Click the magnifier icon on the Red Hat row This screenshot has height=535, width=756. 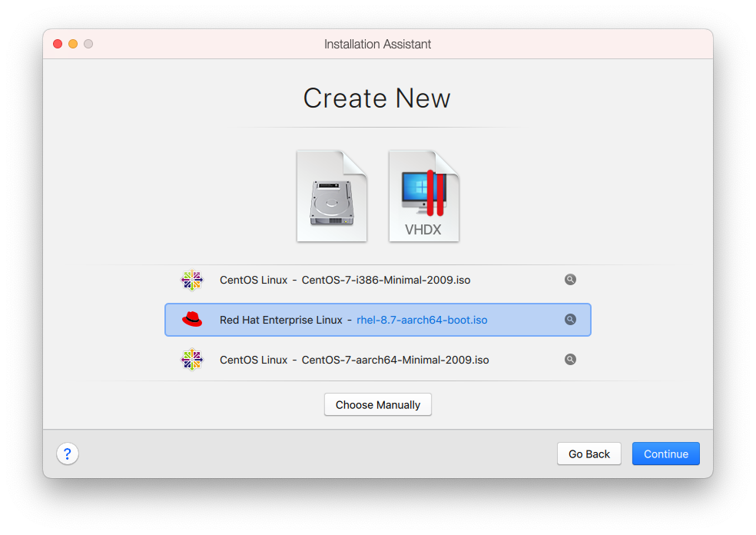(570, 320)
